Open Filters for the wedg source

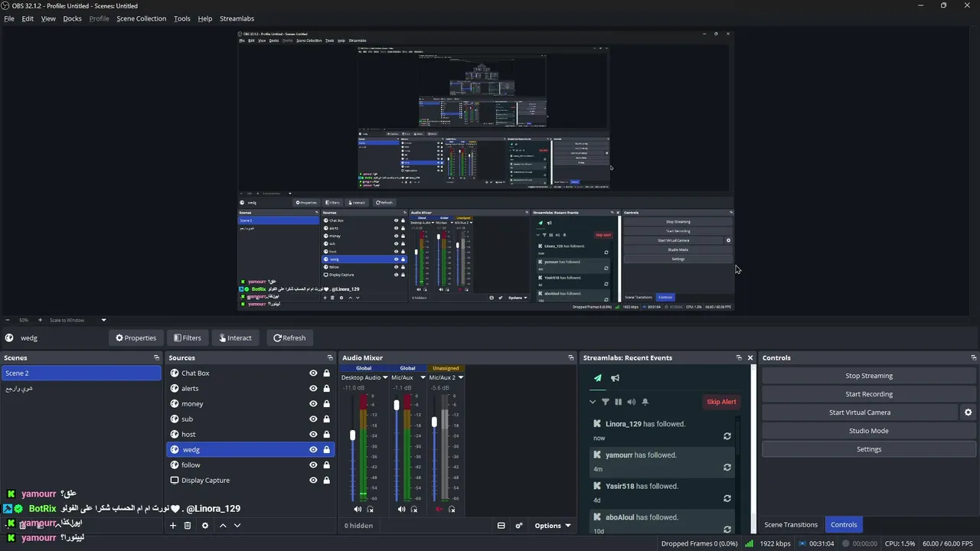coord(188,337)
